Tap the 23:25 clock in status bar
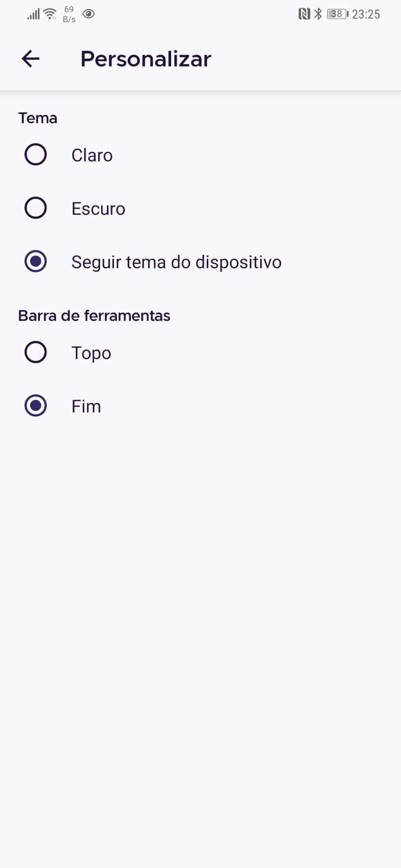401x868 pixels. [366, 14]
